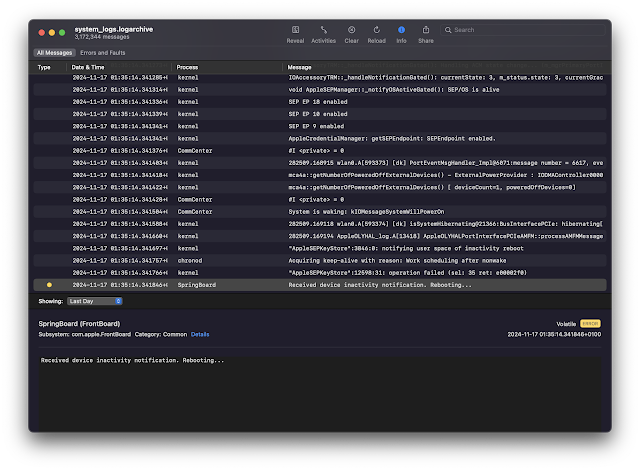Click the Reveal toolbar icon
The height and width of the screenshot is (470, 640).
coord(295,30)
